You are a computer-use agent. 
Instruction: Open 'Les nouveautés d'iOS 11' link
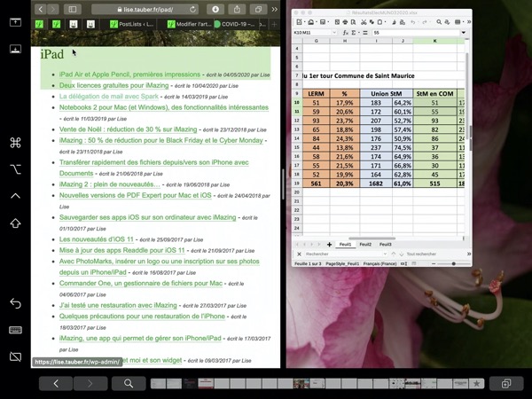(x=96, y=239)
